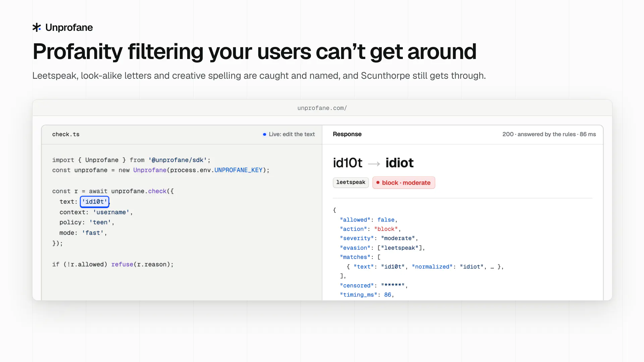The height and width of the screenshot is (362, 644).
Task: Click the policy: 'teen' line
Action: [x=87, y=223]
